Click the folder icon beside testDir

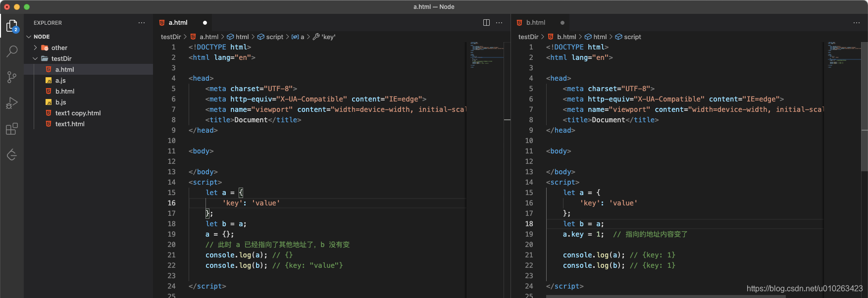click(x=45, y=58)
